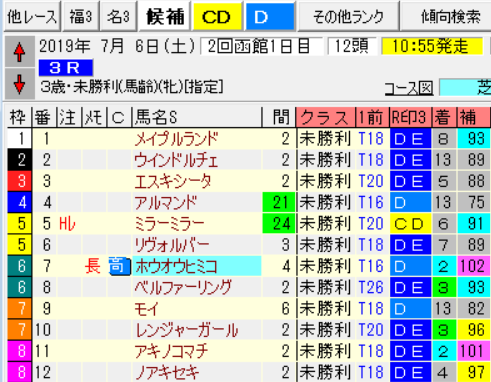Click the red frame 3 cell

(x=19, y=181)
